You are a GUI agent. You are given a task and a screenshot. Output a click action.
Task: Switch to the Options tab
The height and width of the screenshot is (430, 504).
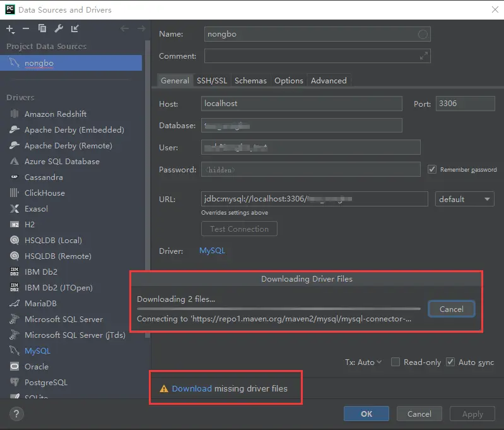coord(289,80)
